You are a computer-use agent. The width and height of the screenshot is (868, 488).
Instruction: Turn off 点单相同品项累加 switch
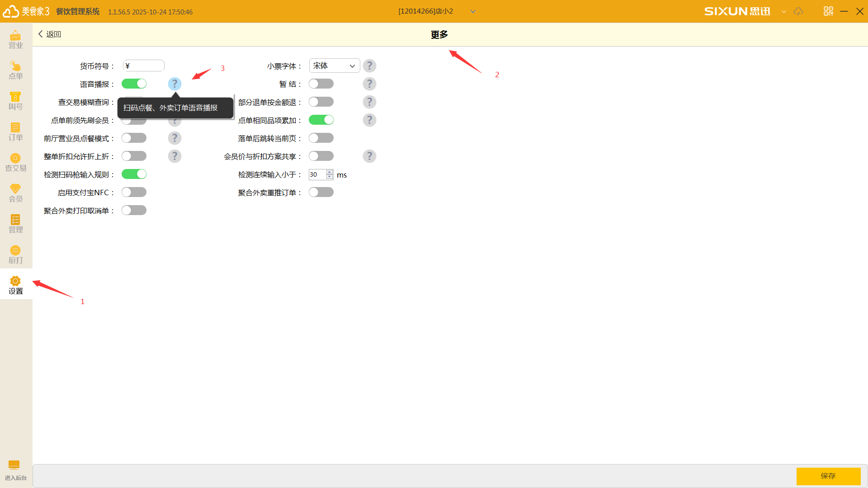pyautogui.click(x=321, y=120)
